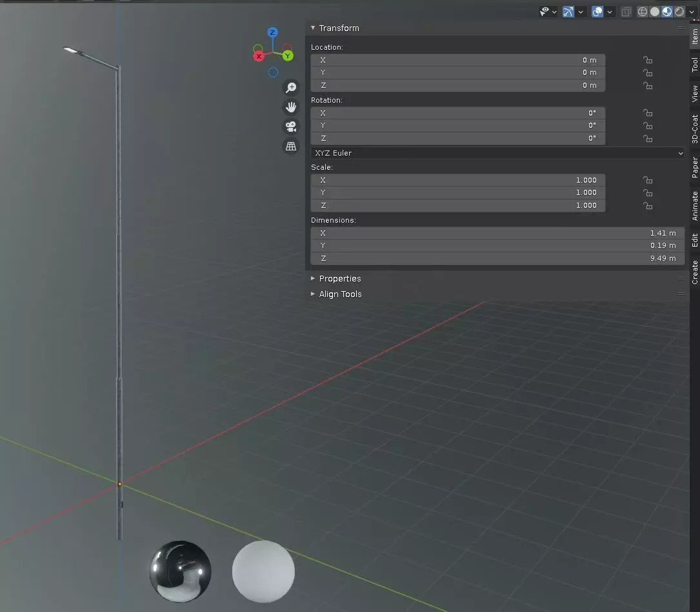Click the Dimensions Z field showing 9.49 m
The image size is (700, 612).
click(497, 259)
